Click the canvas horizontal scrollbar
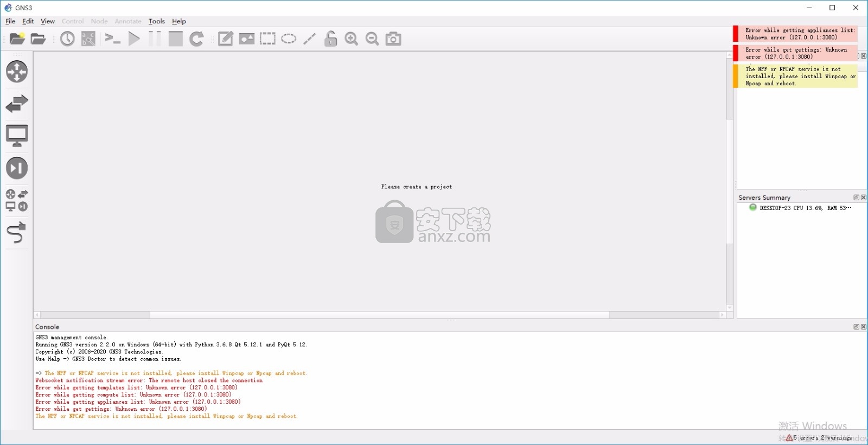Image resolution: width=868 pixels, height=445 pixels. click(x=380, y=315)
